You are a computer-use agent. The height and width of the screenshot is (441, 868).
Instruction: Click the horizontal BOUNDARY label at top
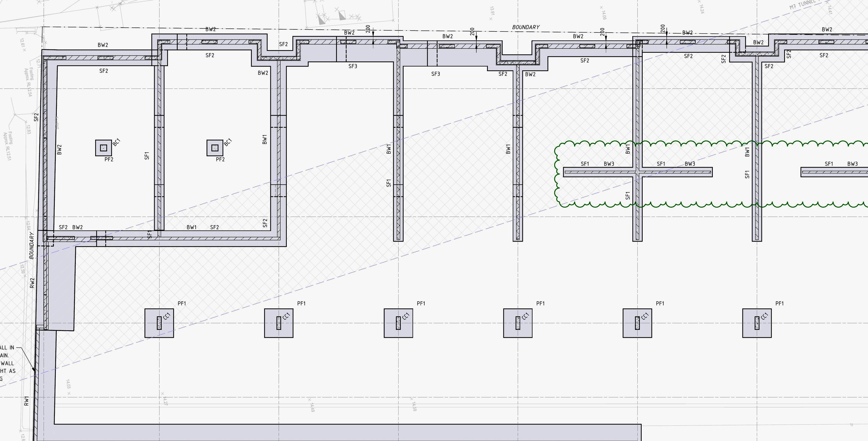(x=526, y=27)
